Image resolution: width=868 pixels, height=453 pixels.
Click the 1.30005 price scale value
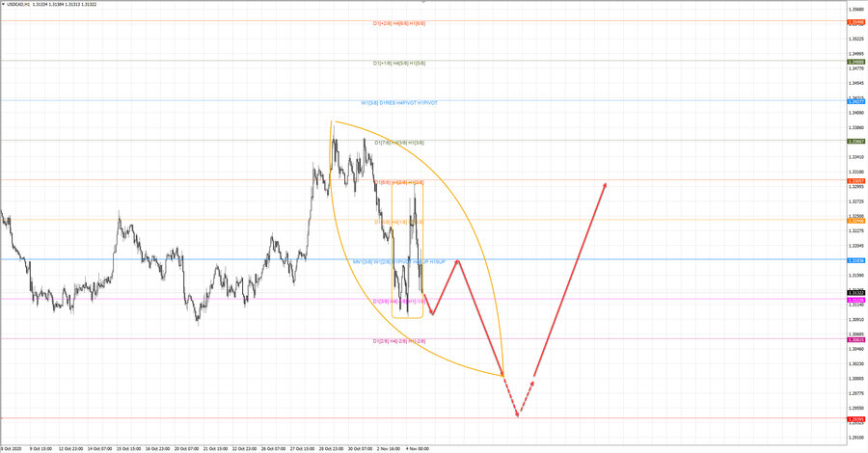855,379
